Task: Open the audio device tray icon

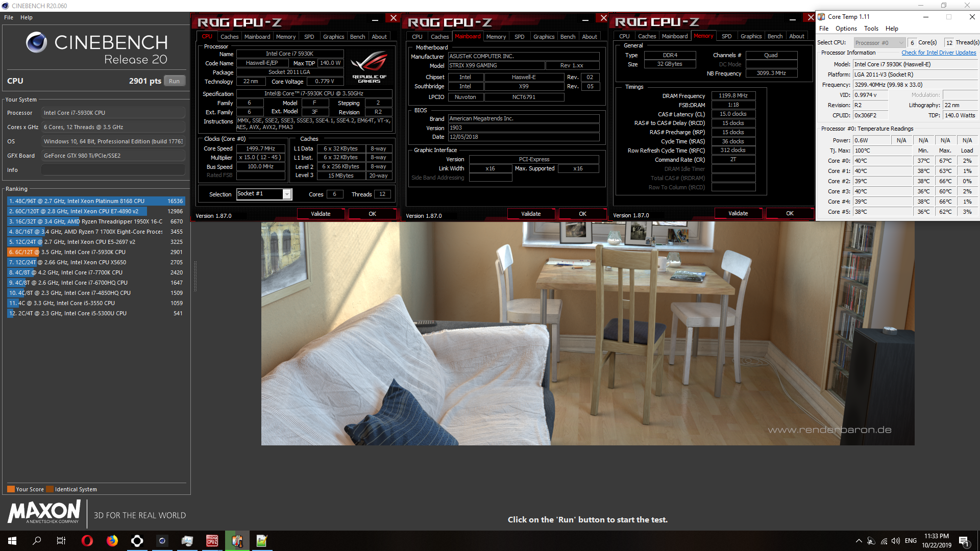Action: coord(871,541)
